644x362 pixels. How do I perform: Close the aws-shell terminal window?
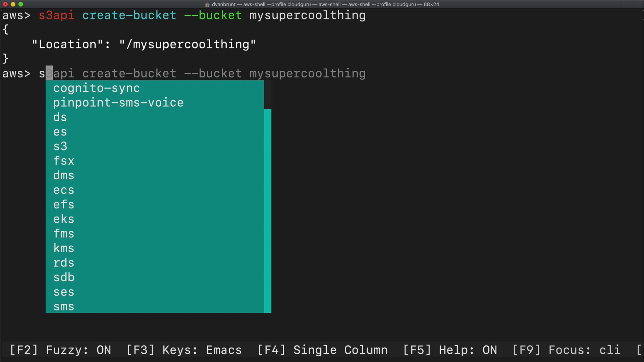coord(5,4)
